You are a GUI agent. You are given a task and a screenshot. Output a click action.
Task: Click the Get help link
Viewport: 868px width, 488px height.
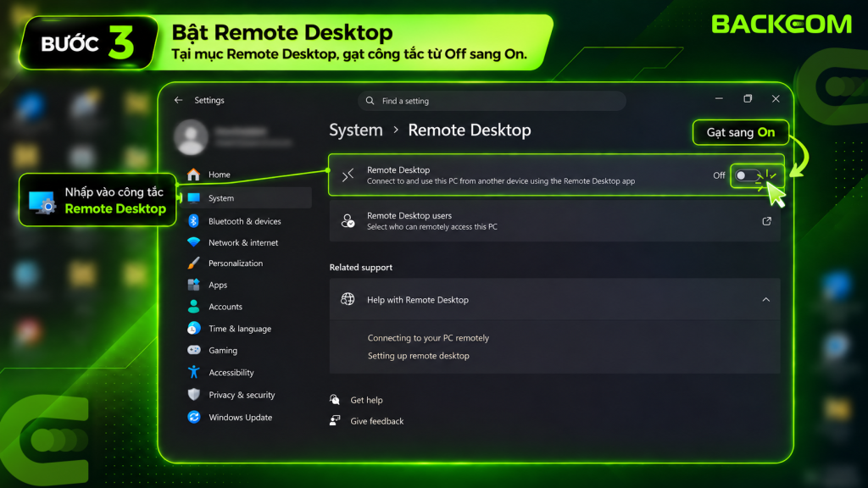click(366, 400)
